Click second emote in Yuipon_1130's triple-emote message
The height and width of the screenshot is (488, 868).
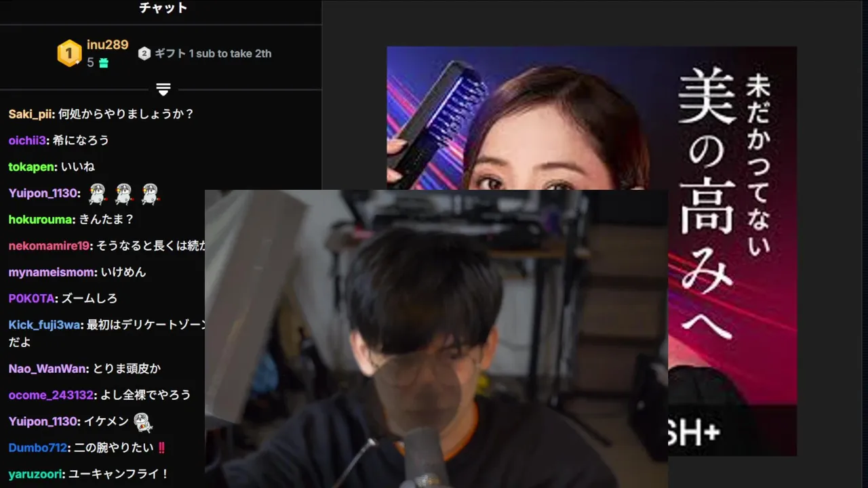click(123, 194)
